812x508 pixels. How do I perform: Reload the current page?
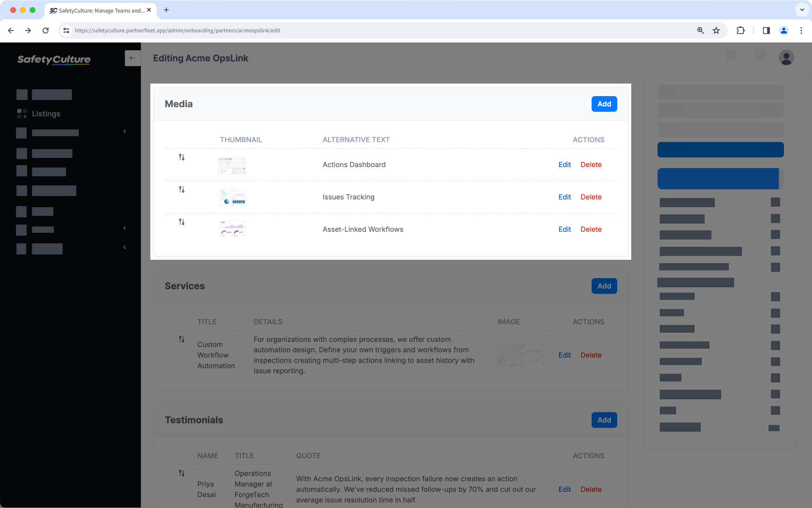pos(45,30)
